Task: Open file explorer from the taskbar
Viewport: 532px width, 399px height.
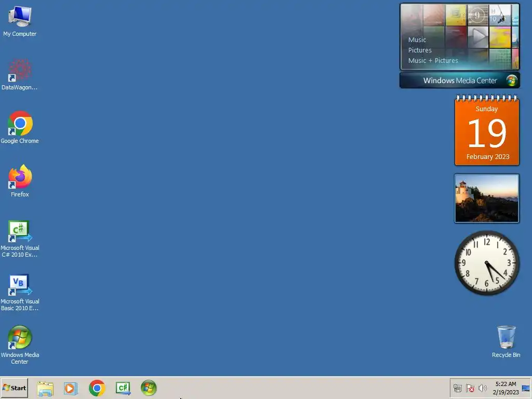Action: click(x=45, y=388)
